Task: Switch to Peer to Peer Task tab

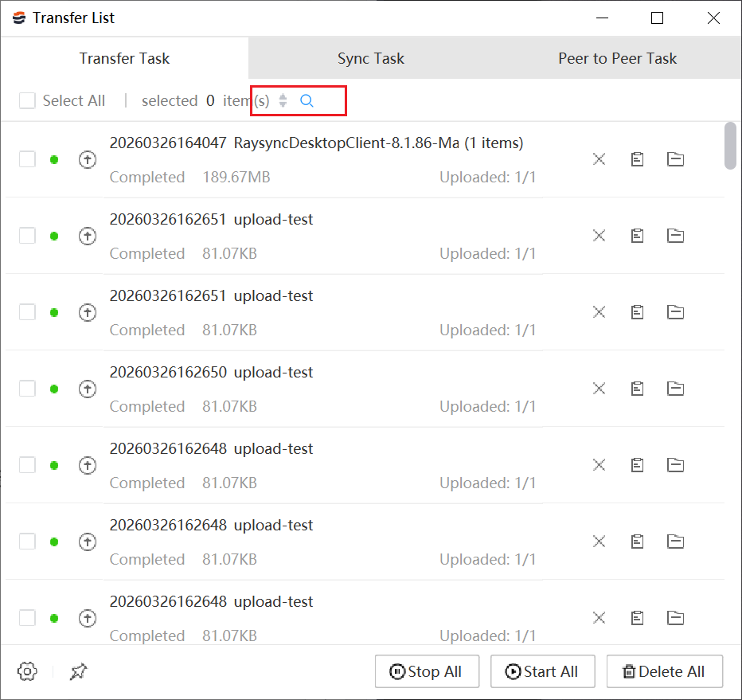Action: point(617,58)
